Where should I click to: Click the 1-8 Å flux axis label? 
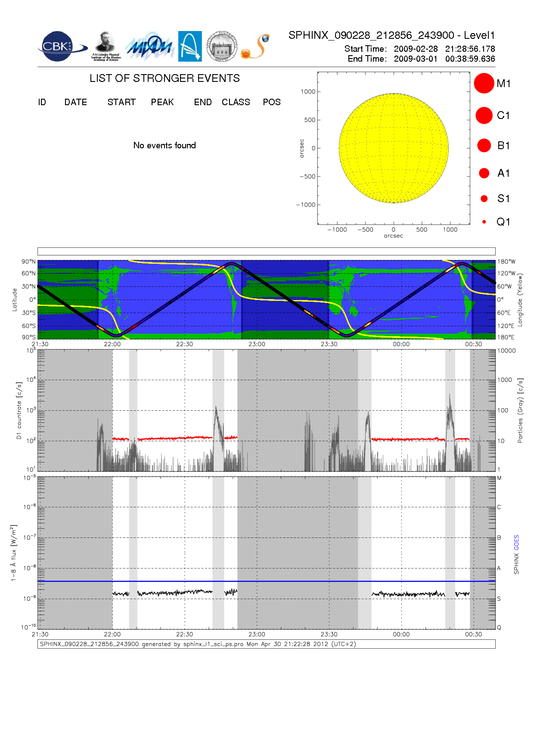tap(14, 553)
